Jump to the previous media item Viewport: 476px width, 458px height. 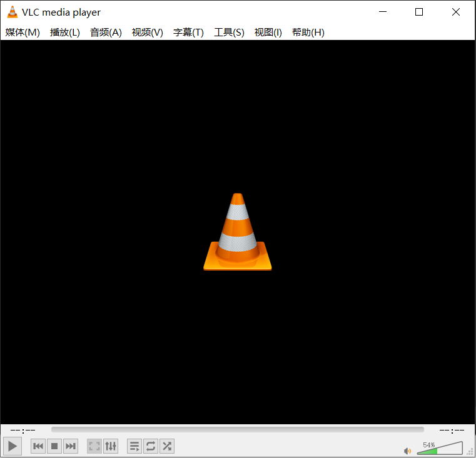click(x=38, y=446)
